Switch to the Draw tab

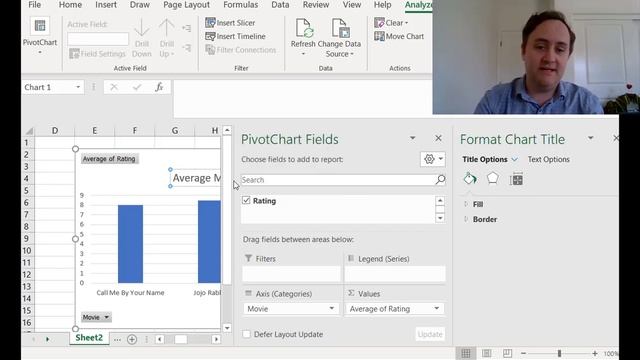pos(140,5)
